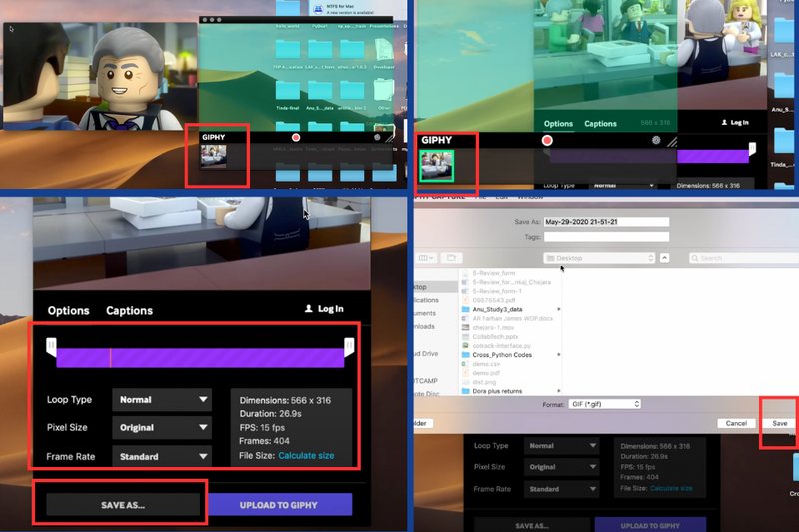Click the resize handle next to the gear above the purple trim bar
This screenshot has width=799, height=532.
[672, 142]
